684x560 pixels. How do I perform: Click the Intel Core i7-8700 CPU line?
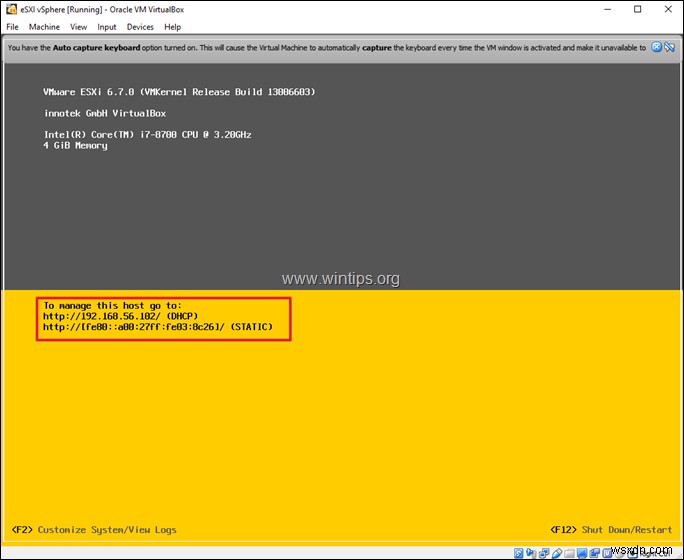click(147, 134)
